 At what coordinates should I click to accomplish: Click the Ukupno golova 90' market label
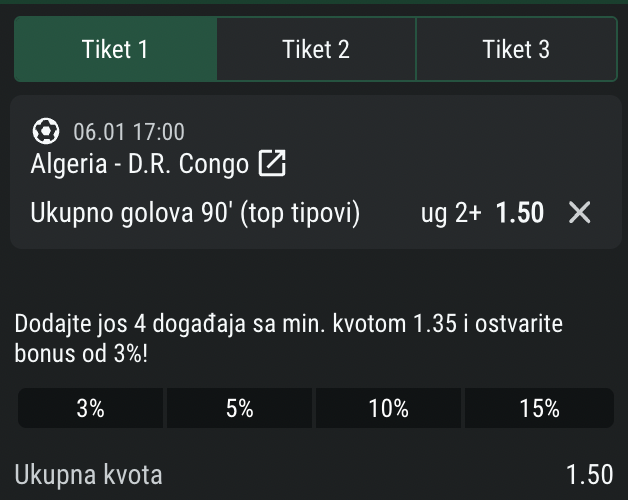(x=195, y=213)
